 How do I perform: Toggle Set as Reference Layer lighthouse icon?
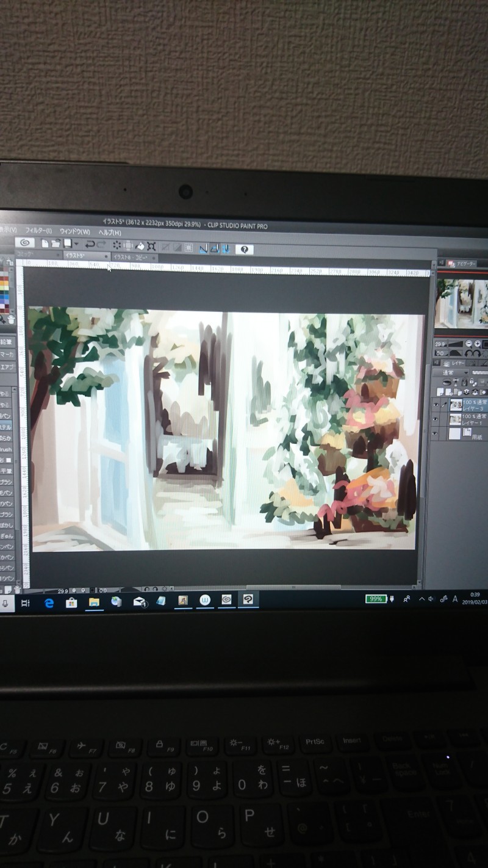tap(456, 382)
